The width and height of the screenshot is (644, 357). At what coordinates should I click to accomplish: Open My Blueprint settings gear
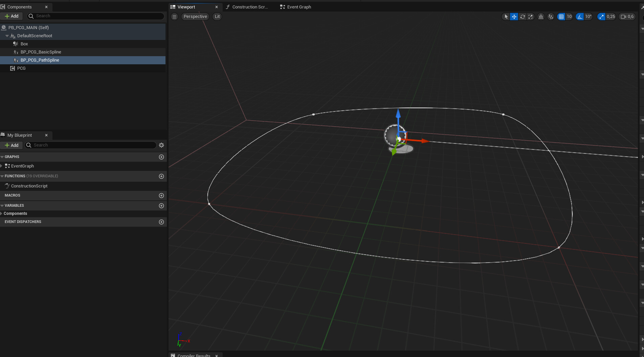(x=161, y=145)
